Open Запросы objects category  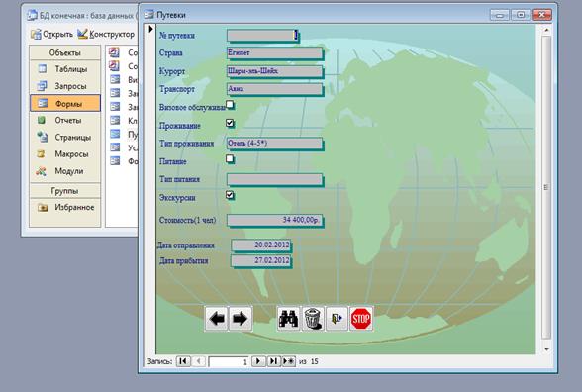[x=65, y=86]
